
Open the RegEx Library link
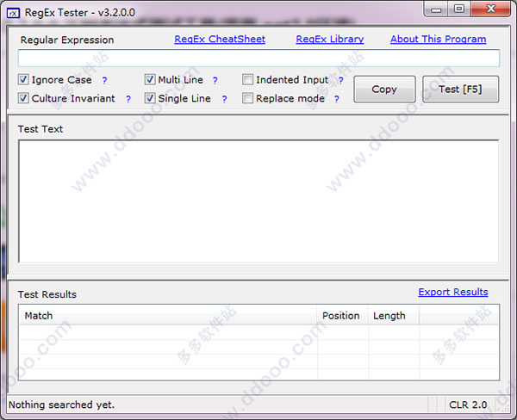(330, 40)
